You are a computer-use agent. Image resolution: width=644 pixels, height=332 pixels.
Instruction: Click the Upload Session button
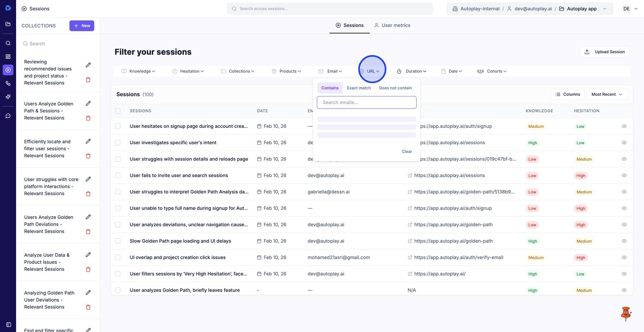pos(605,52)
